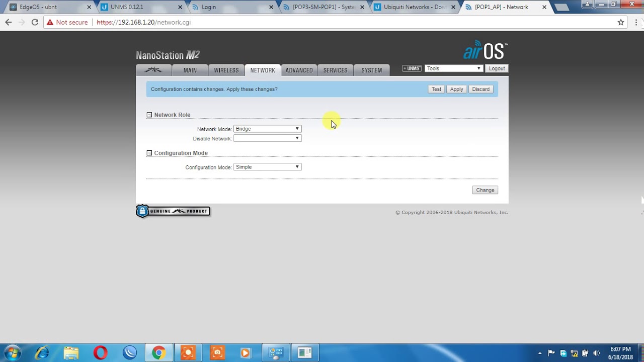Open the Action Center flag icon
Image resolution: width=644 pixels, height=362 pixels.
pyautogui.click(x=551, y=353)
